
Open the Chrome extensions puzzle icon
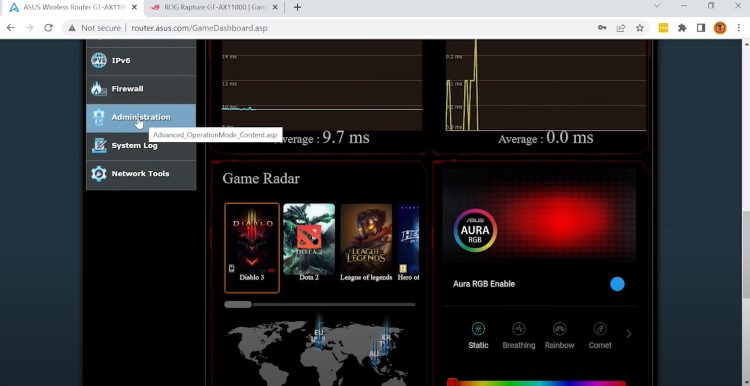[x=682, y=28]
